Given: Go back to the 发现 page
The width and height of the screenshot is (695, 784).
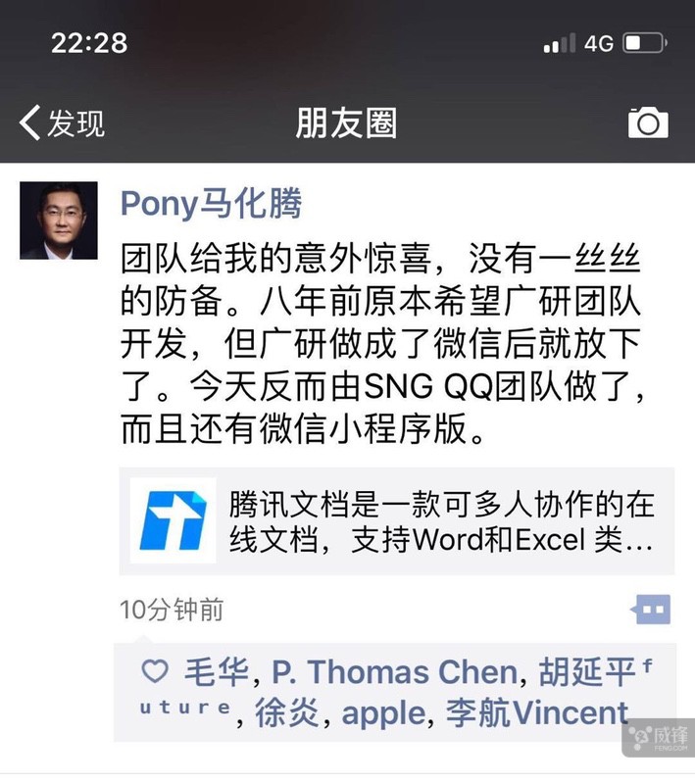Looking at the screenshot, I should [62, 123].
